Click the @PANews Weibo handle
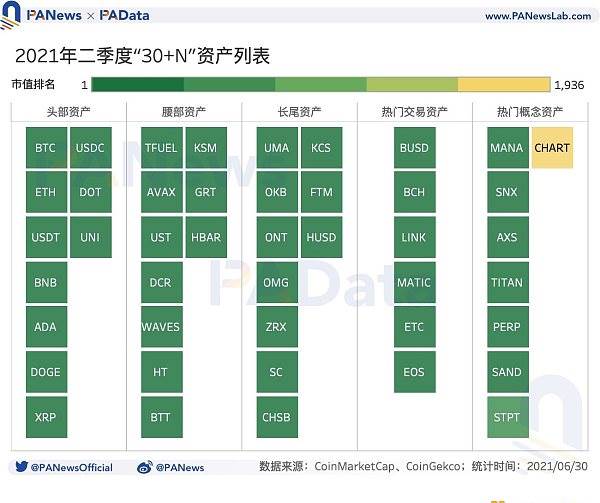600x503 pixels. pyautogui.click(x=180, y=467)
